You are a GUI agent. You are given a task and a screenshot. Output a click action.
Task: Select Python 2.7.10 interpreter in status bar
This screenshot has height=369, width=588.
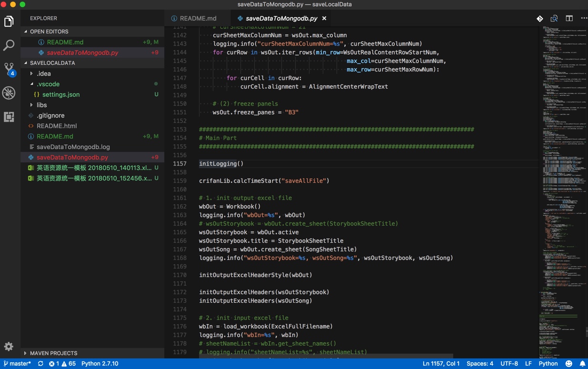pos(100,364)
